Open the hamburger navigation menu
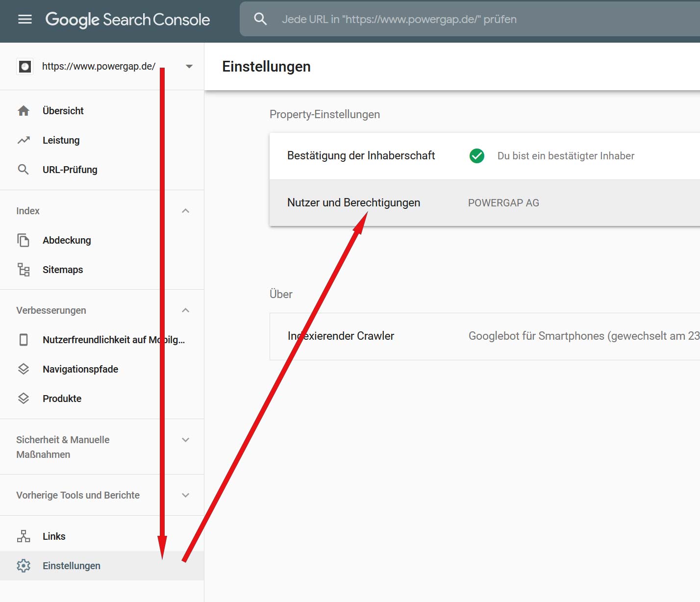 25,19
